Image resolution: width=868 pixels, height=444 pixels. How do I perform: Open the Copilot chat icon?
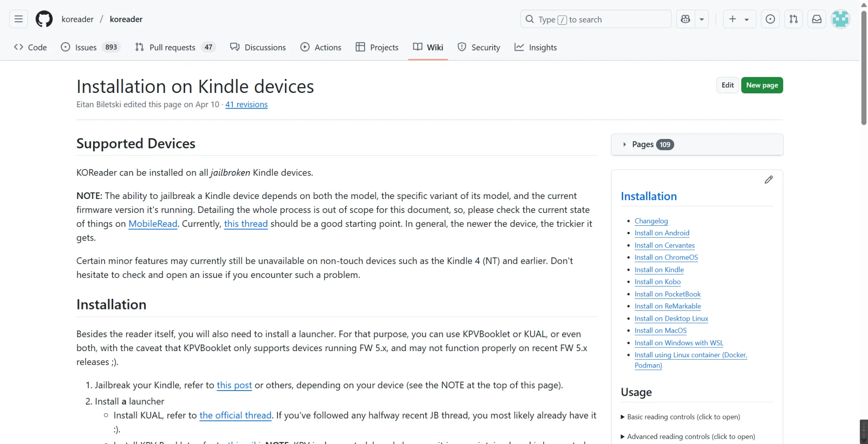[686, 19]
